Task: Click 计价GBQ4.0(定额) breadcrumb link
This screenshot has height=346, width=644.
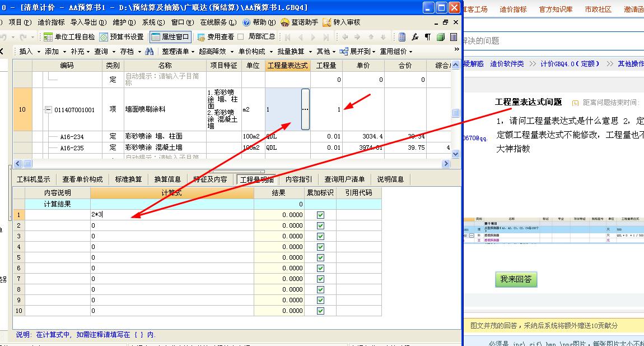Action: click(x=570, y=64)
